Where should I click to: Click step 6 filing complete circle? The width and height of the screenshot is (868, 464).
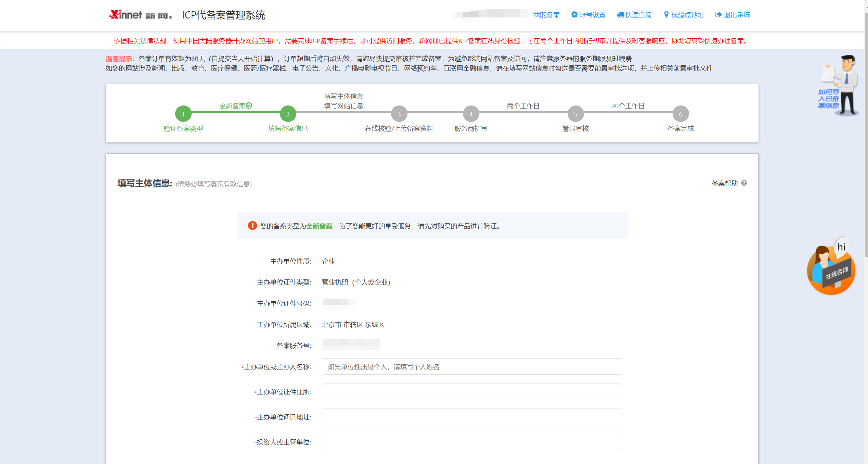coord(681,114)
